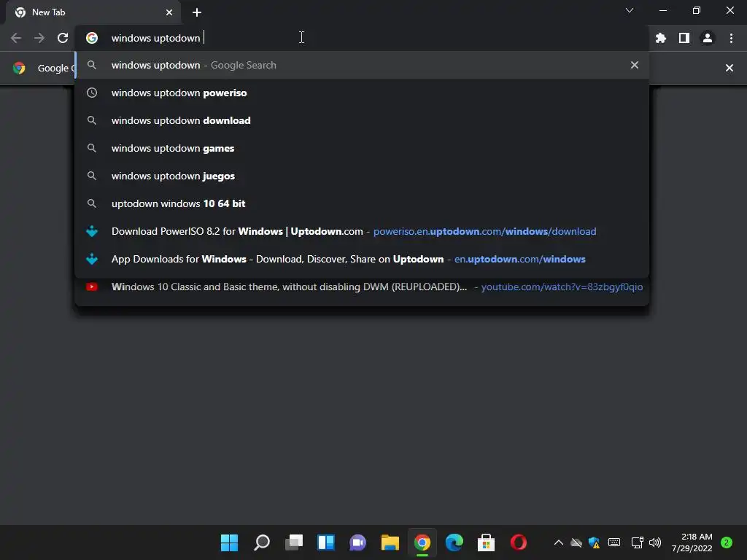747x560 pixels.
Task: Open the tab search chevron
Action: [x=630, y=10]
